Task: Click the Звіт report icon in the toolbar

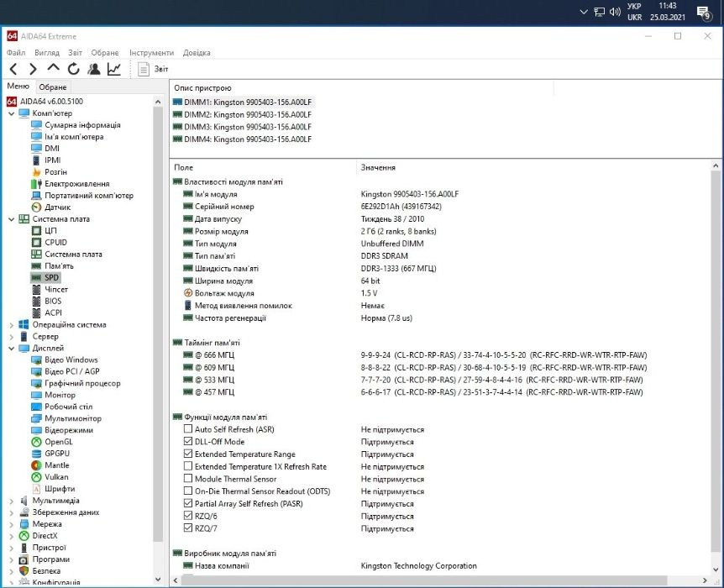Action: click(144, 69)
